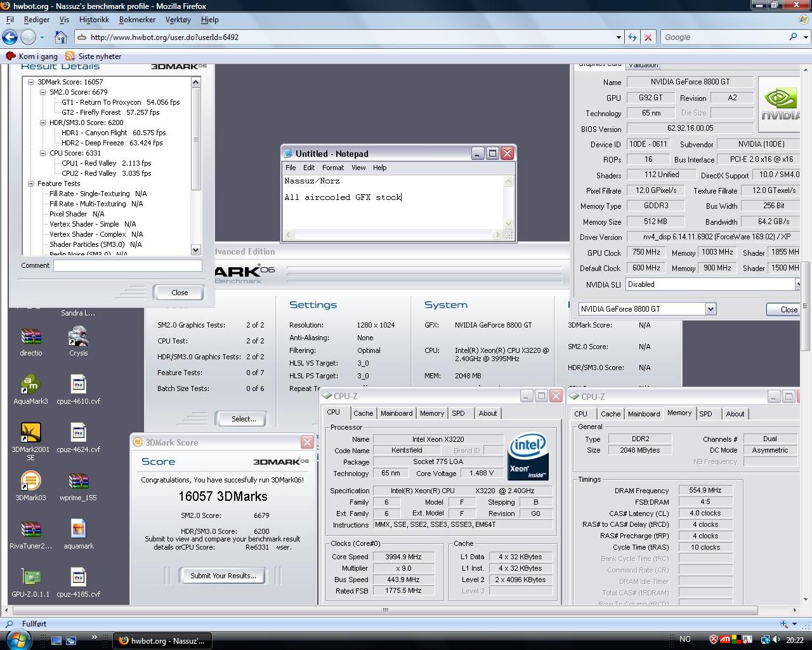Click the Submit Your Results... button

pyautogui.click(x=223, y=576)
